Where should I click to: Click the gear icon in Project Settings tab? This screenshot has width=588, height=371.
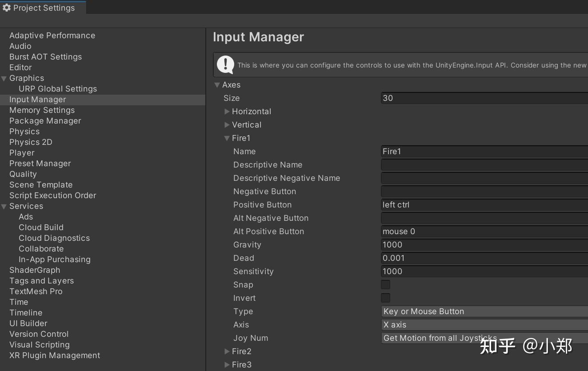[x=7, y=8]
